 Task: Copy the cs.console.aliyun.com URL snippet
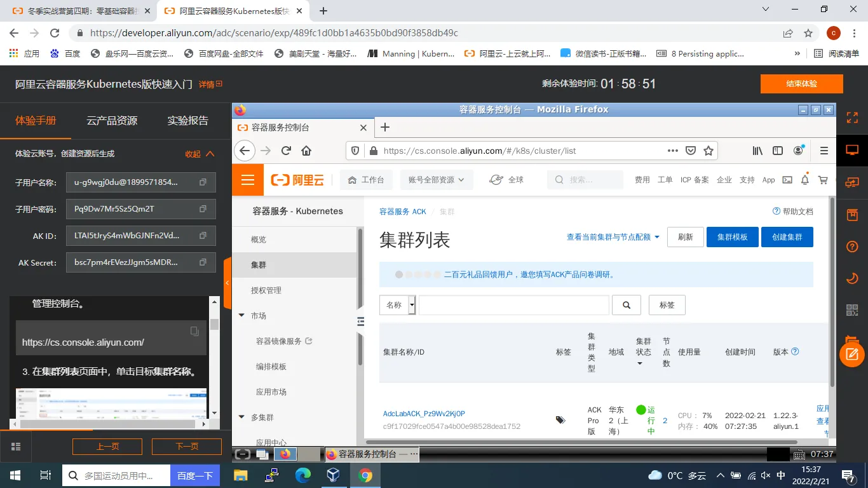[195, 331]
